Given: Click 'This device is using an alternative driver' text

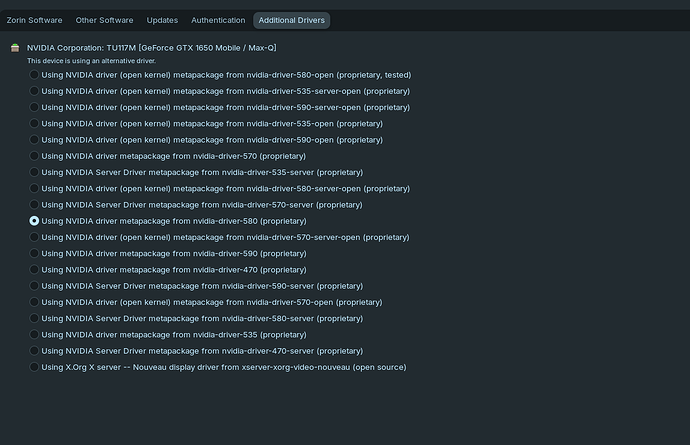Looking at the screenshot, I should pyautogui.click(x=92, y=61).
